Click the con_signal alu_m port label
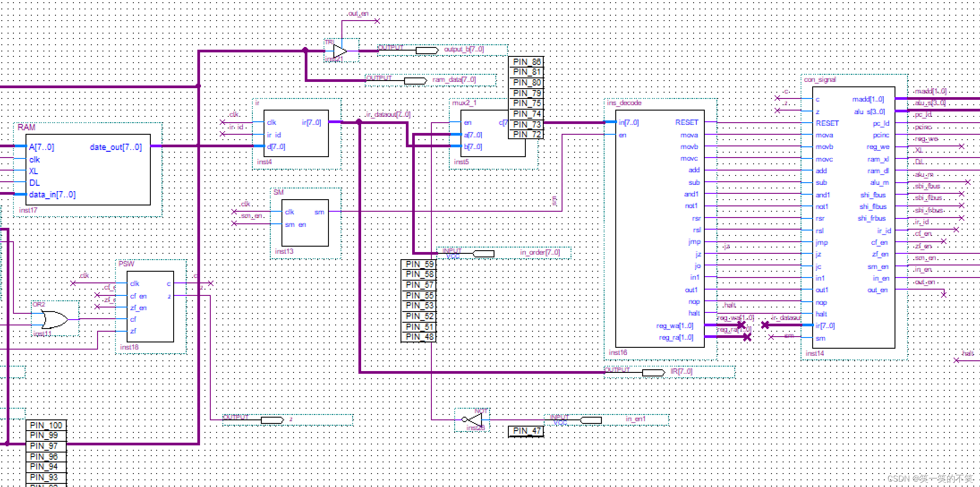This screenshot has width=980, height=487. click(880, 183)
